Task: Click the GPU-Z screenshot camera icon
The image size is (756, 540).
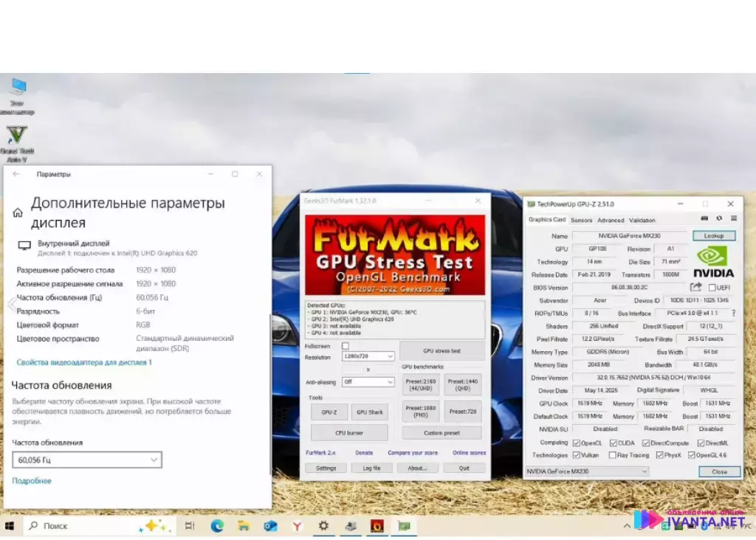Action: 704,218
